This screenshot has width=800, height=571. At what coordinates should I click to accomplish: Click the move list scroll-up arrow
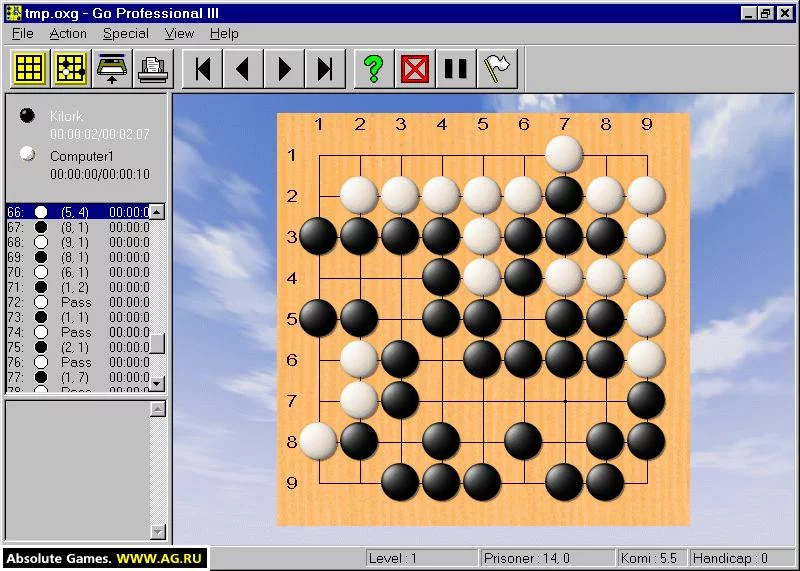[x=157, y=212]
